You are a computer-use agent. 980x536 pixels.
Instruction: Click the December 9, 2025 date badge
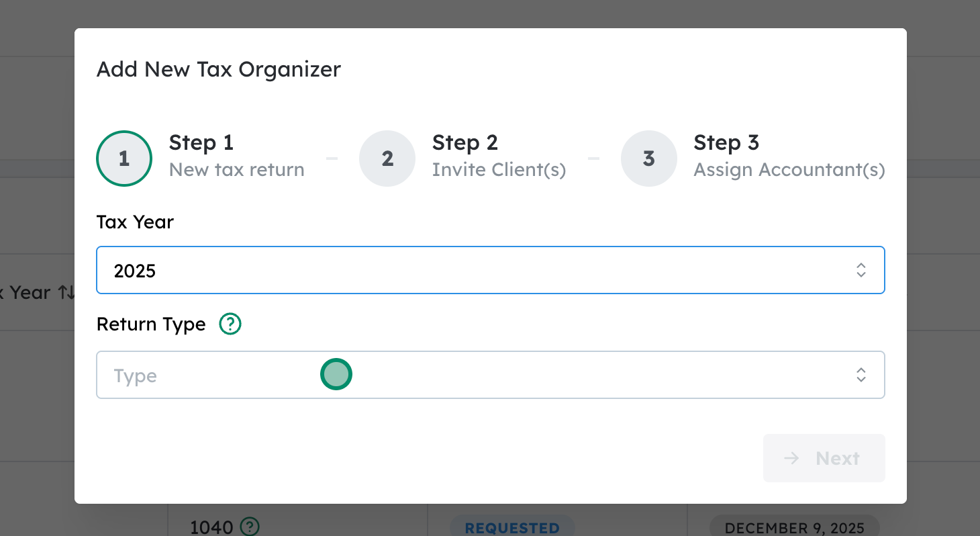click(x=794, y=527)
